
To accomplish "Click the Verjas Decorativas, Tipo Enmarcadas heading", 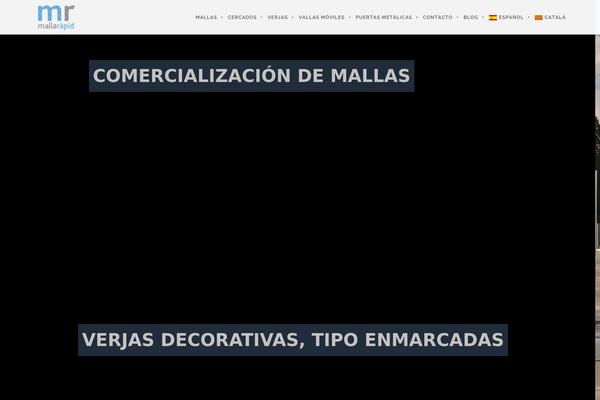I will coord(293,340).
